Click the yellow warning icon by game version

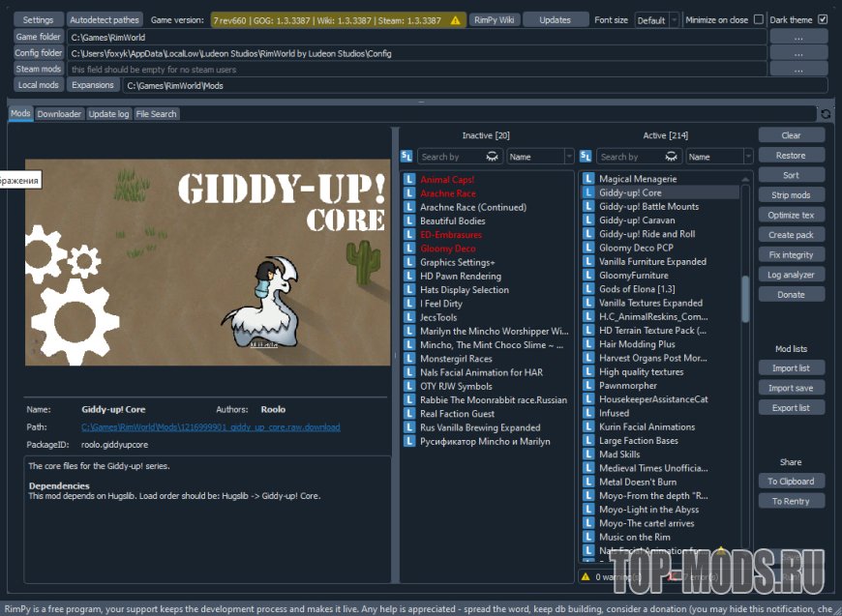pos(457,20)
